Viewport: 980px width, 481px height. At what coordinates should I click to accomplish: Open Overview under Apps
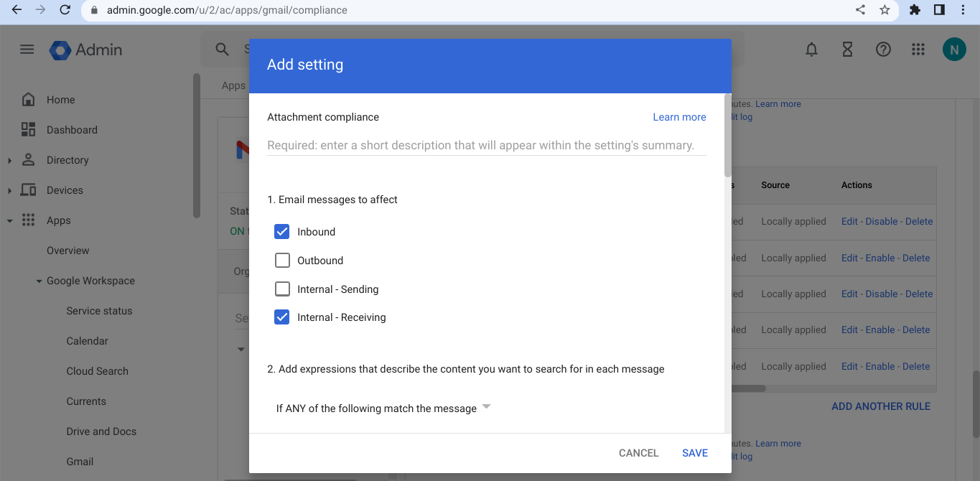coord(68,251)
